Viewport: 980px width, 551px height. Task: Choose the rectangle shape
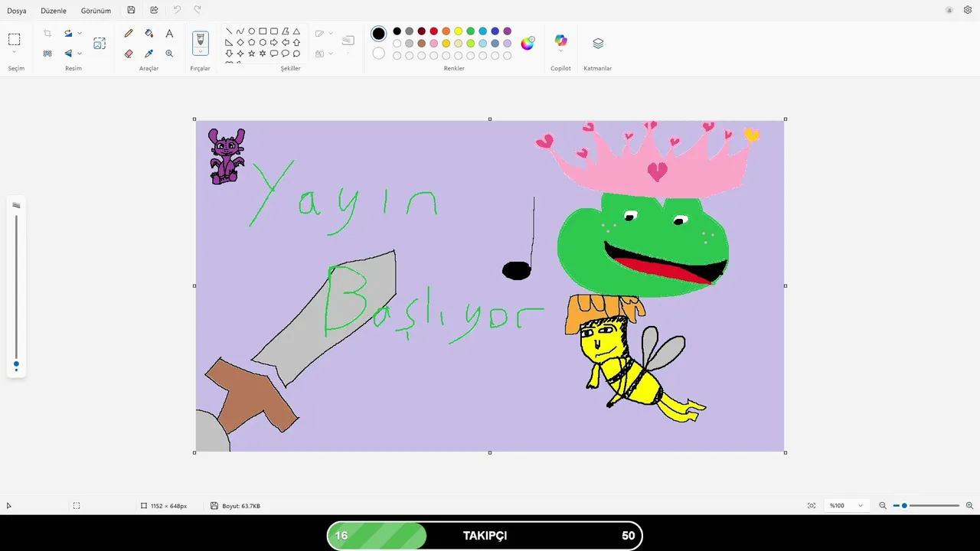click(x=263, y=31)
